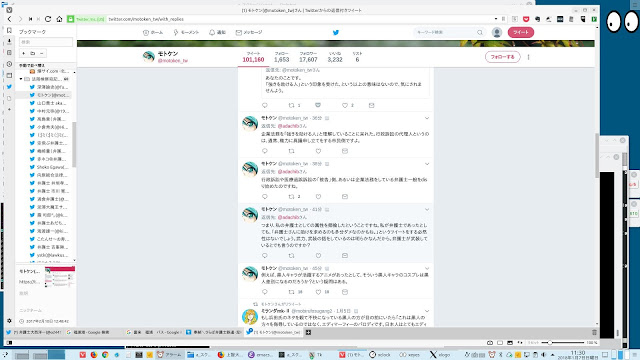Screen dimensions: 640x360
Task: Open the chevron menu on 45-minute tweet
Action: [x=427, y=269]
